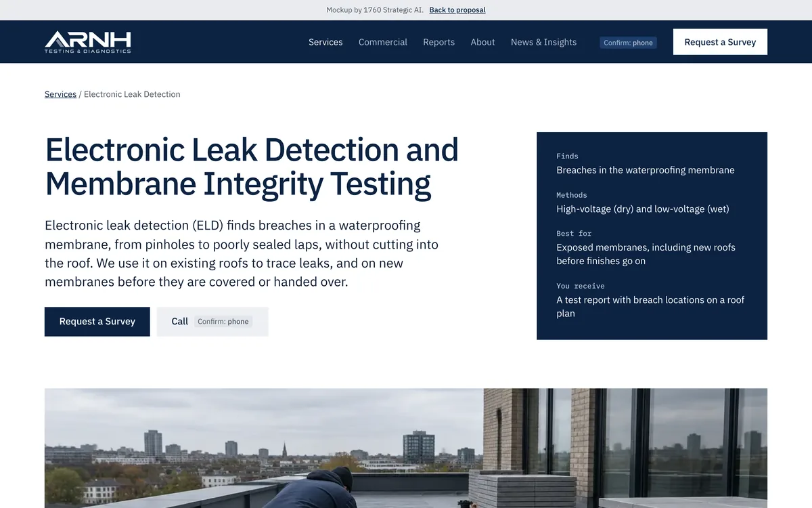The width and height of the screenshot is (812, 508).
Task: Click the main Electronic Leak Detection heading
Action: pyautogui.click(x=252, y=167)
